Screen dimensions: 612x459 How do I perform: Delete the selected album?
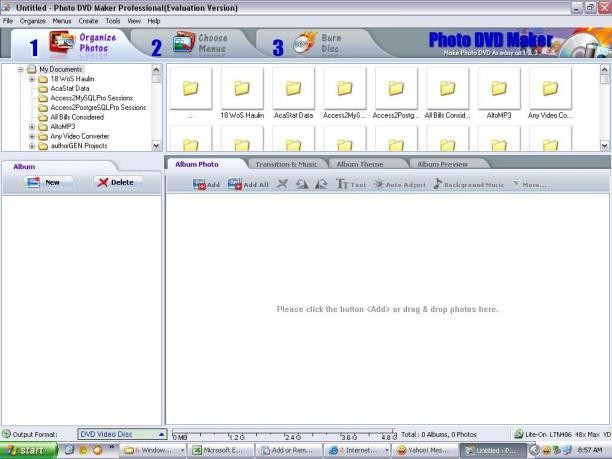[116, 182]
